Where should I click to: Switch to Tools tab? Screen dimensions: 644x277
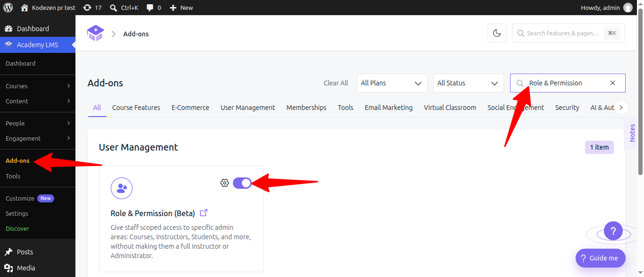(346, 108)
